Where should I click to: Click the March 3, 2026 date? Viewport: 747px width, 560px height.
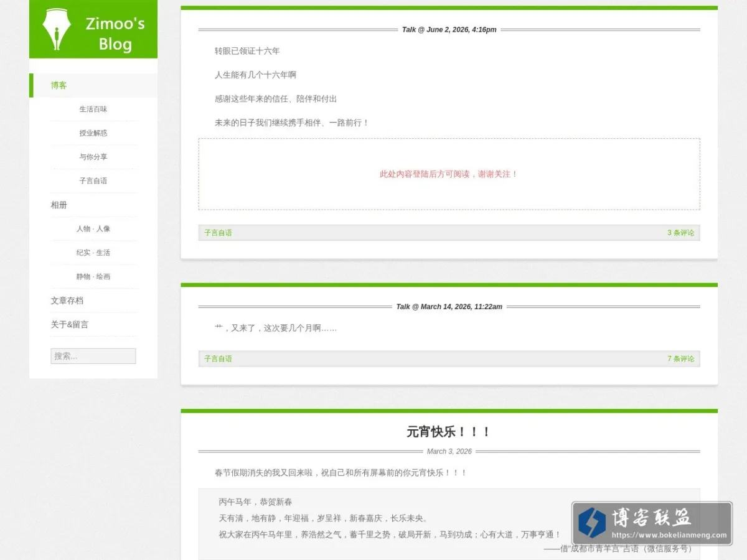click(x=449, y=452)
